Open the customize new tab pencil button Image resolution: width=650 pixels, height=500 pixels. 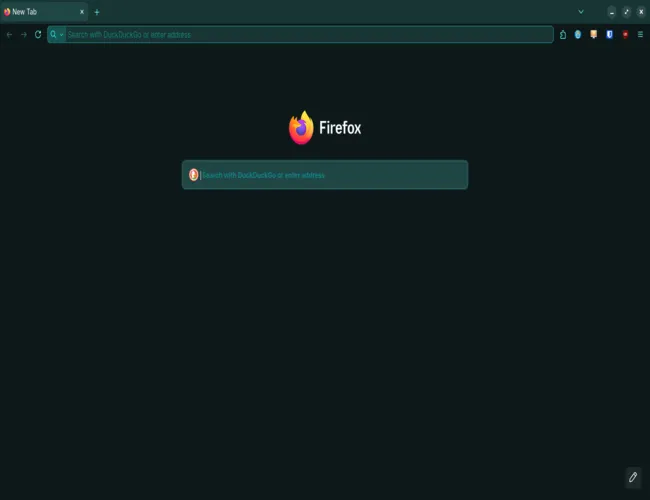tap(633, 477)
